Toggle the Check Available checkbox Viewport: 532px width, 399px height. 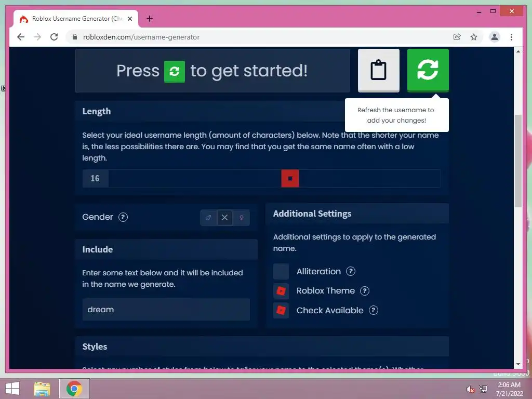coord(281,310)
